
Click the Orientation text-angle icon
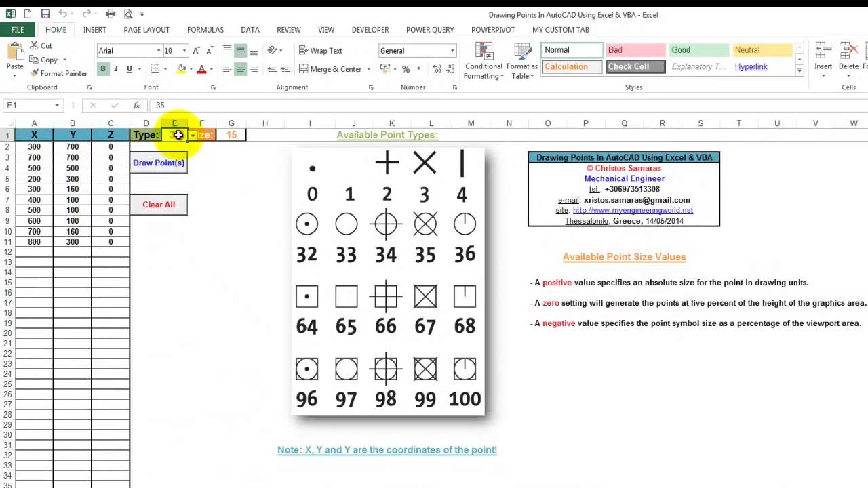[x=272, y=51]
